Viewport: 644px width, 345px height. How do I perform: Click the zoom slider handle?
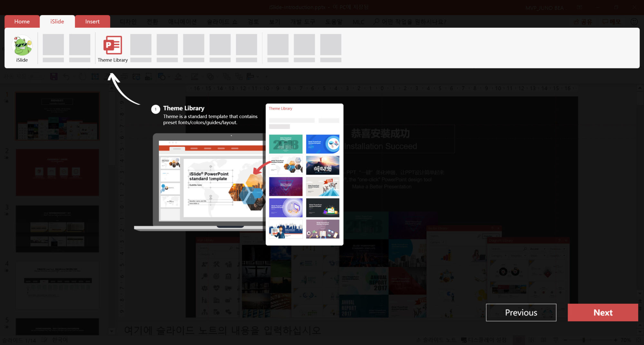click(x=583, y=340)
